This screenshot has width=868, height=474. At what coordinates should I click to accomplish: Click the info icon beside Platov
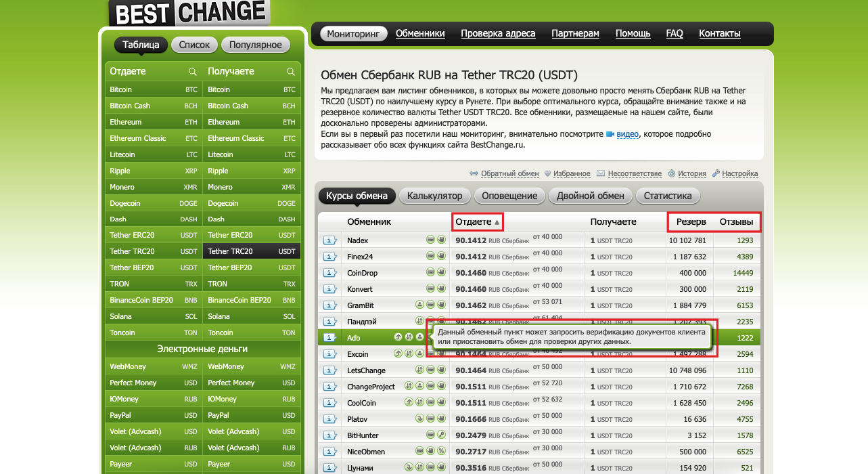pos(330,419)
